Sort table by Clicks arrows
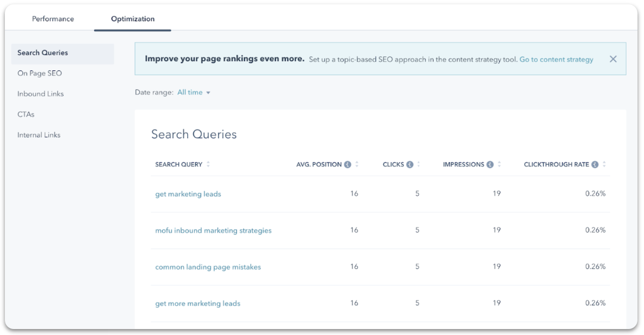644x335 pixels. coord(418,165)
